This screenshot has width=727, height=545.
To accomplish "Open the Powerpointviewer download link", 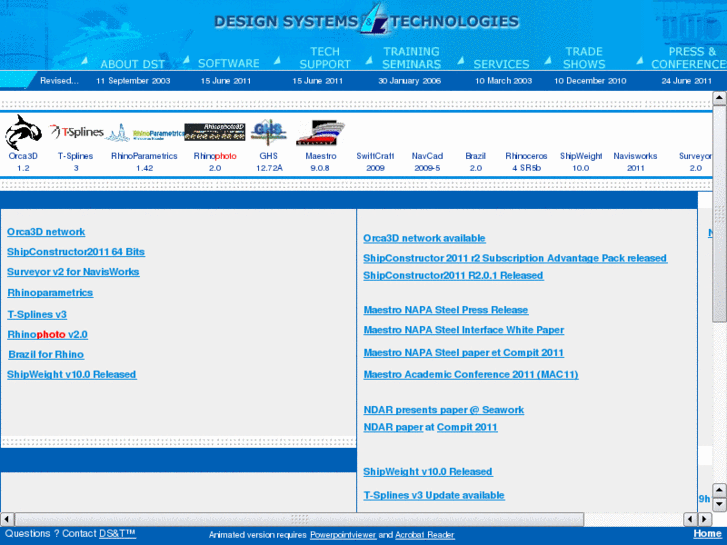I will click(x=343, y=535).
